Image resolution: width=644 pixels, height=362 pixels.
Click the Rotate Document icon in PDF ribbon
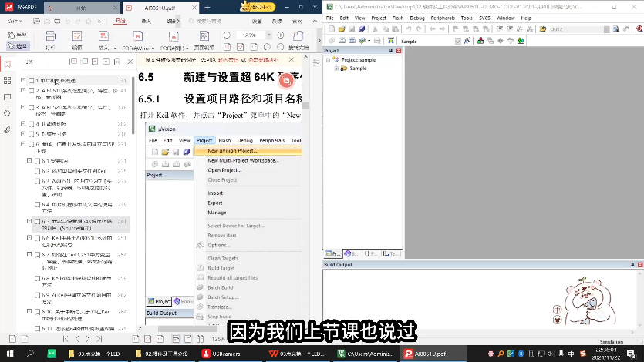[x=298, y=40]
